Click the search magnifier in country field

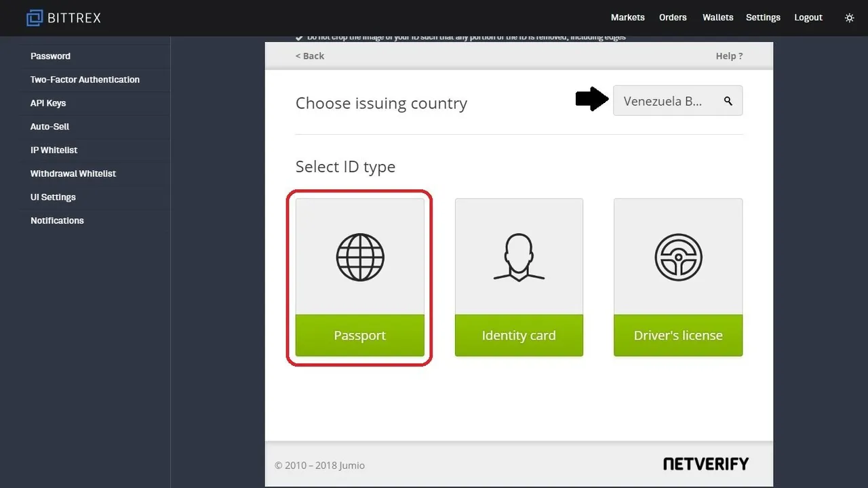(728, 101)
